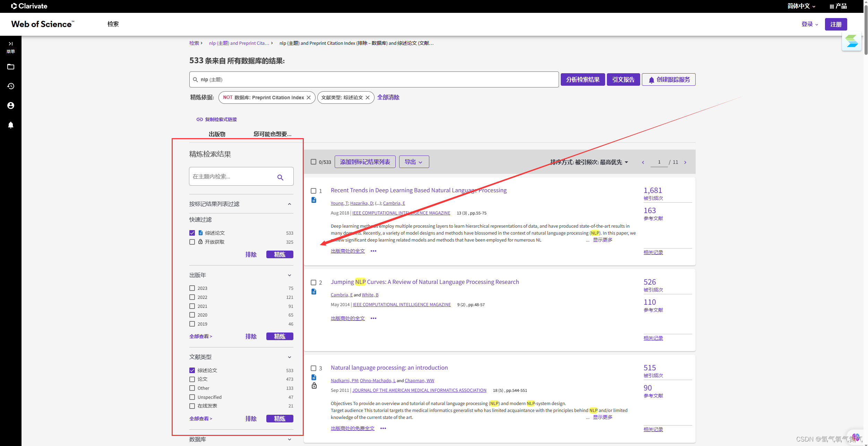Open the folder icon in left sidebar
The height and width of the screenshot is (446, 868).
click(11, 67)
